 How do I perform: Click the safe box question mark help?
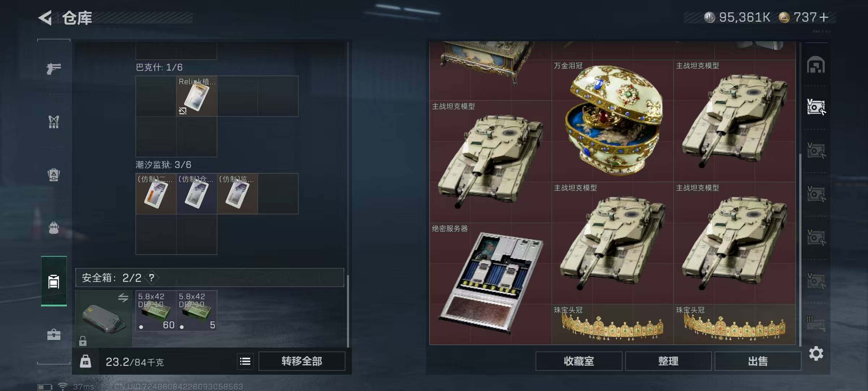(x=152, y=278)
